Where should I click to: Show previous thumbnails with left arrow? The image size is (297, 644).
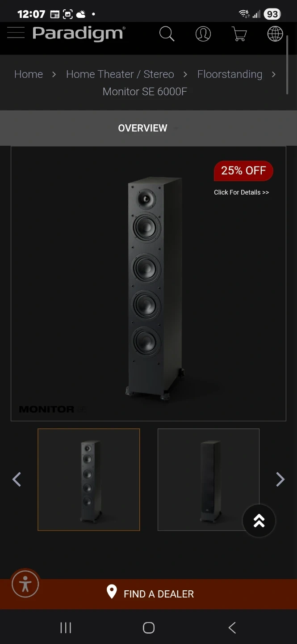17,479
